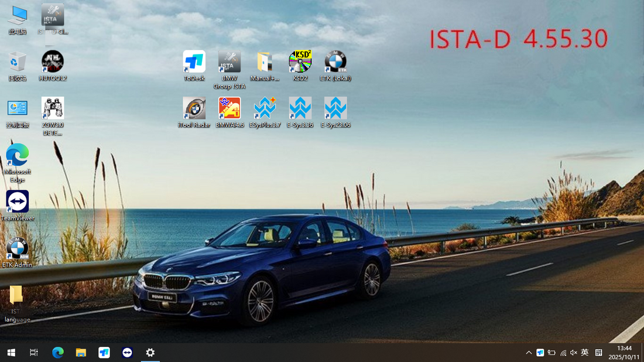Screen dimensions: 644x362
Task: Open the Windows Start menu
Action: (11, 353)
